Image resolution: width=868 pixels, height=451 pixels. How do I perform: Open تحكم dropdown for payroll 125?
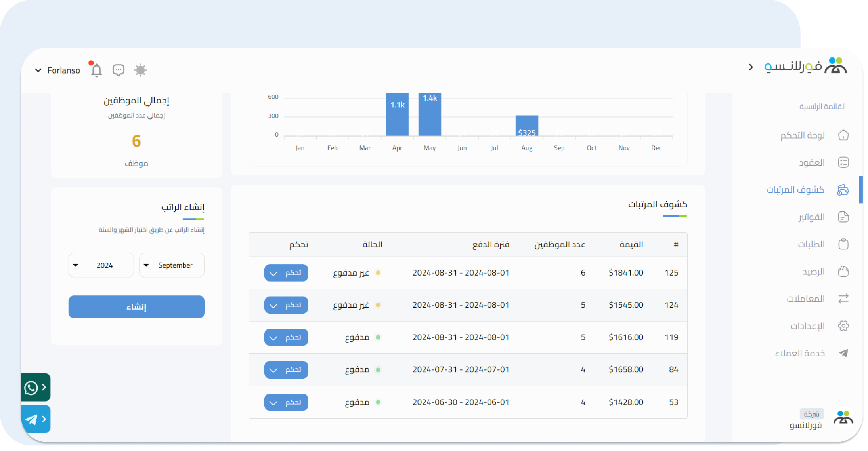286,273
